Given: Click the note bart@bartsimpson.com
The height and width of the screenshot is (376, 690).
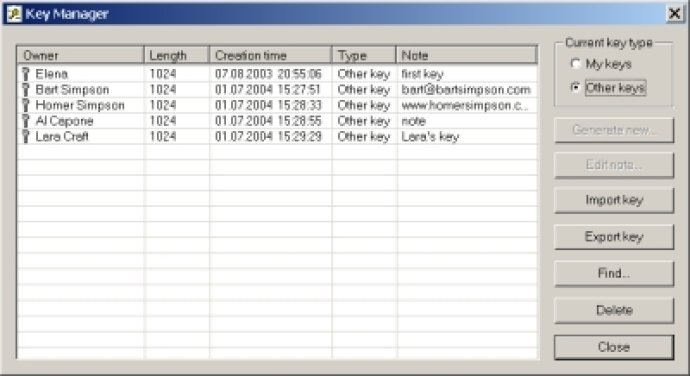Looking at the screenshot, I should 466,90.
